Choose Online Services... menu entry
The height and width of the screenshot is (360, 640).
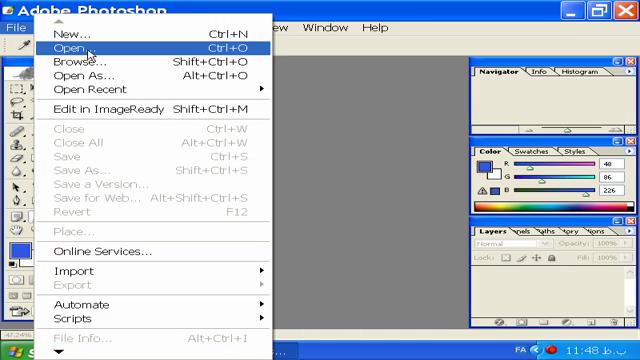coord(153,251)
